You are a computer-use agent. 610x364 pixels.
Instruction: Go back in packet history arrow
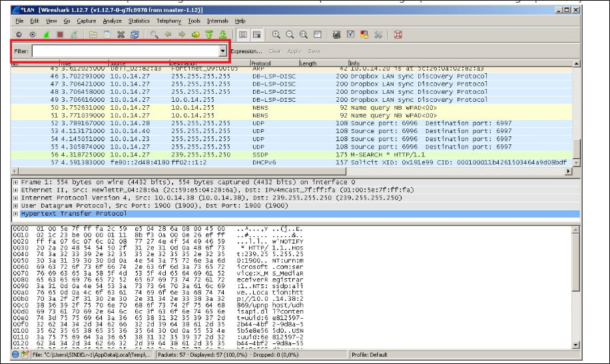pyautogui.click(x=168, y=35)
